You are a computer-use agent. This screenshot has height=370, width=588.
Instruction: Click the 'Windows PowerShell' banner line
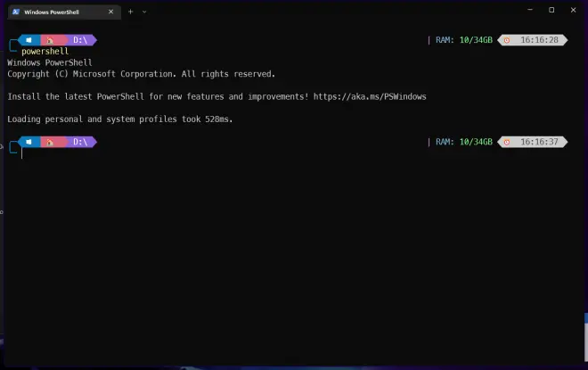(50, 62)
